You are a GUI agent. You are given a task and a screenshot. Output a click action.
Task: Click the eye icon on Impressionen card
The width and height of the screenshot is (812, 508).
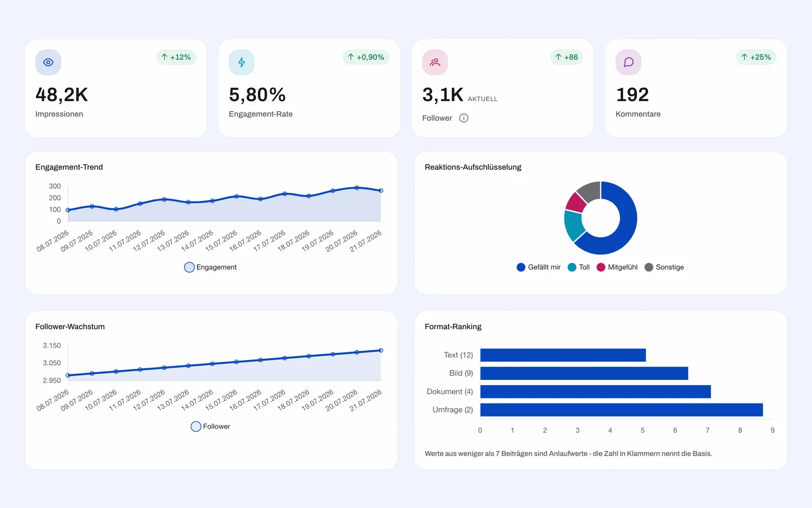tap(48, 62)
